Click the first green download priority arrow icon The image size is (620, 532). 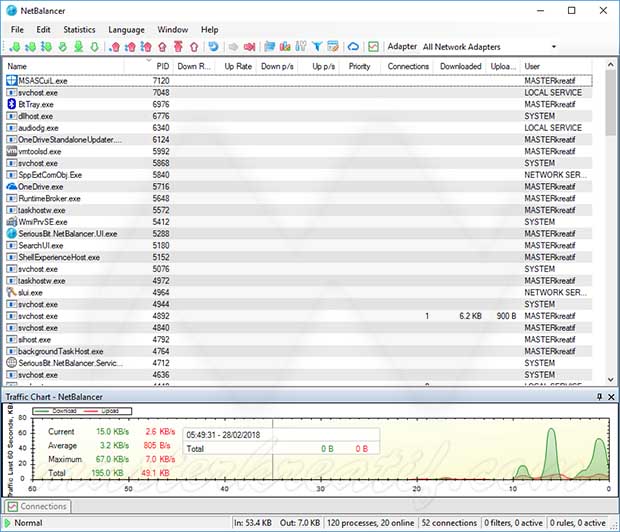tap(14, 46)
